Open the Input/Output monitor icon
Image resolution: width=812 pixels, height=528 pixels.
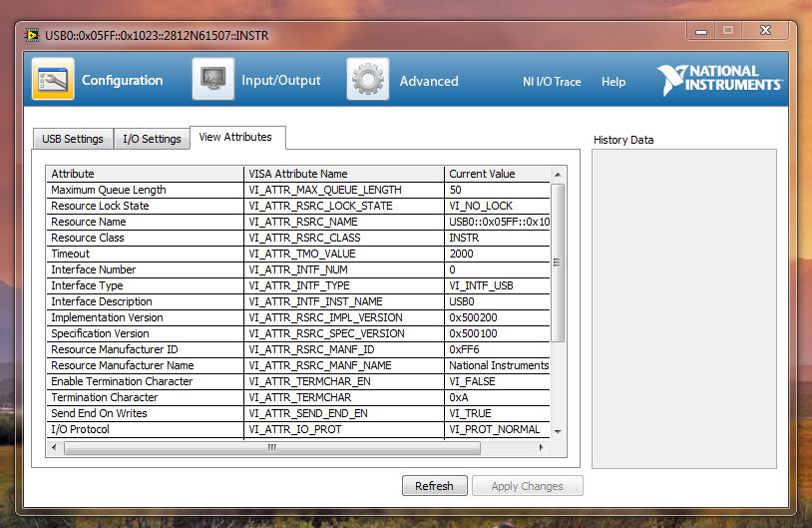[x=213, y=80]
